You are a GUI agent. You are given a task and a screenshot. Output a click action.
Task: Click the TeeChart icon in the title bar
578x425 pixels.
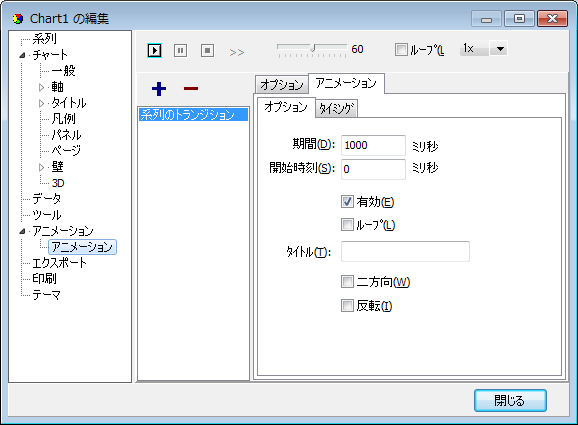point(18,18)
